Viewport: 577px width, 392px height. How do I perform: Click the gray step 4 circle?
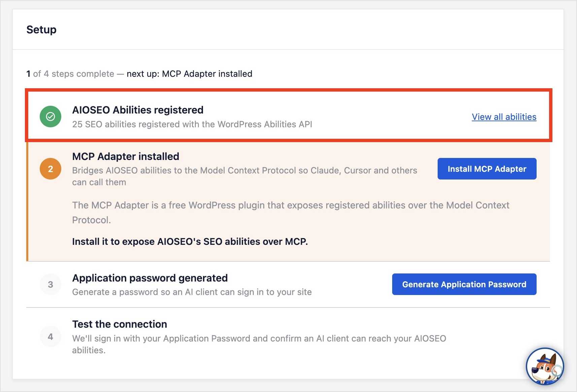[x=50, y=336]
